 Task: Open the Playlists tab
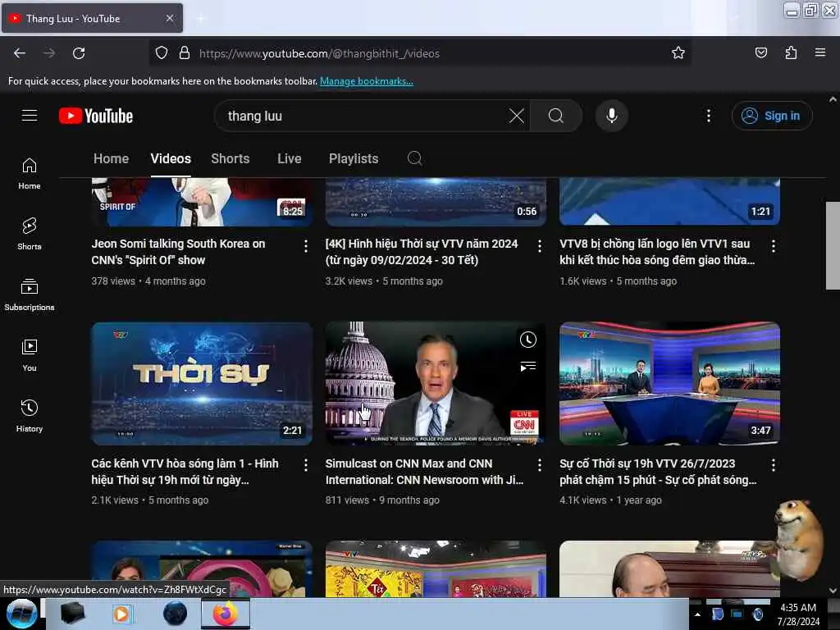[x=354, y=158]
